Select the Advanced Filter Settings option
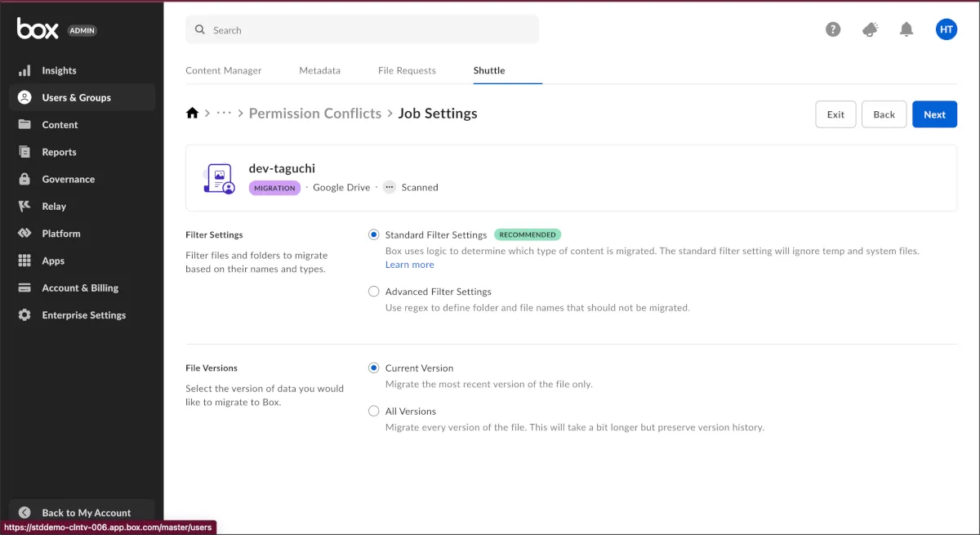Viewport: 980px width, 535px height. (374, 292)
